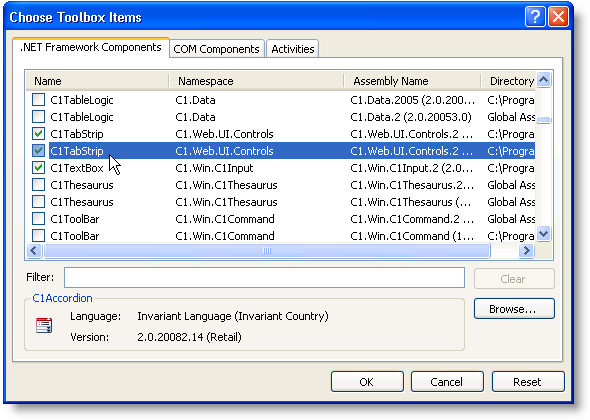Click the Clear filter button
Screen dimensions: 590x420
tap(514, 278)
